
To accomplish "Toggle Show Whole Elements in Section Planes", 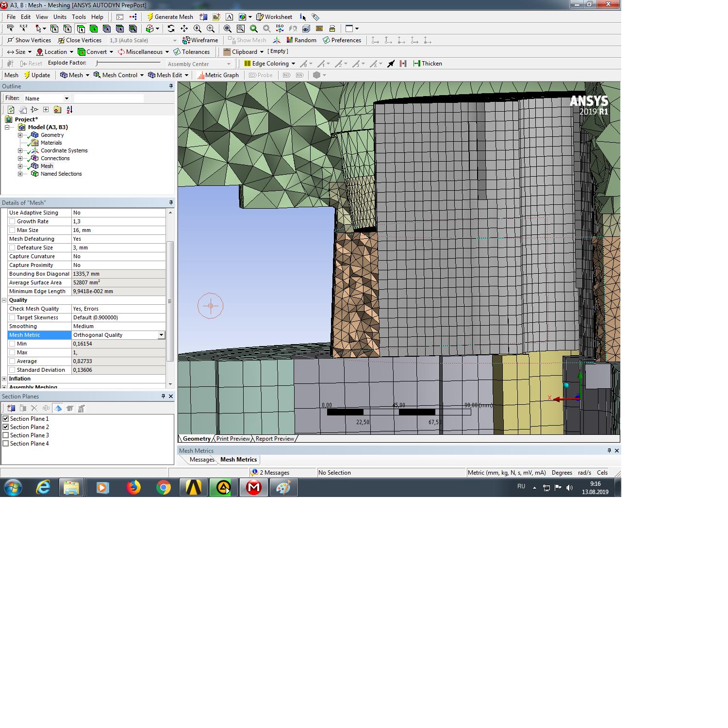I will (x=58, y=408).
